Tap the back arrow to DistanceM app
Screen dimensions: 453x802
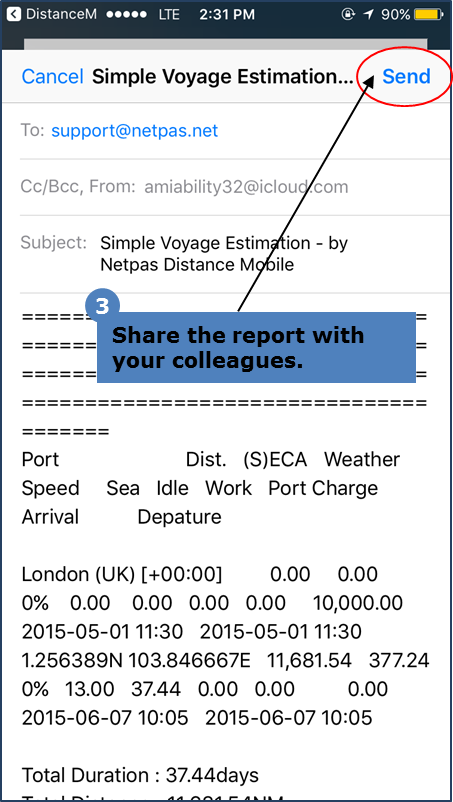click(13, 14)
